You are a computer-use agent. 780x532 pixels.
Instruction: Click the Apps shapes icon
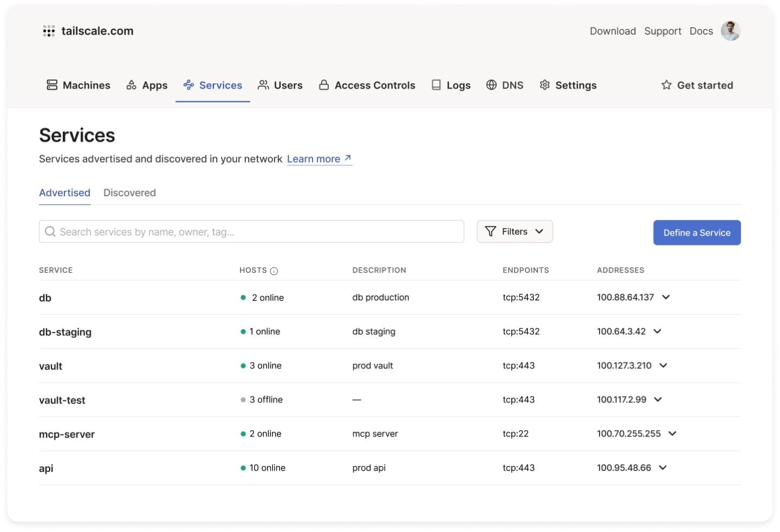click(131, 85)
